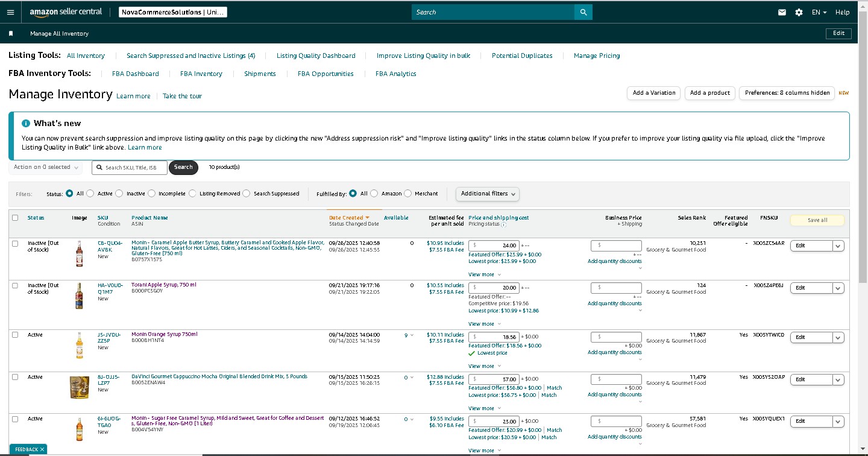Open the All Inventory listing tool

[86, 55]
